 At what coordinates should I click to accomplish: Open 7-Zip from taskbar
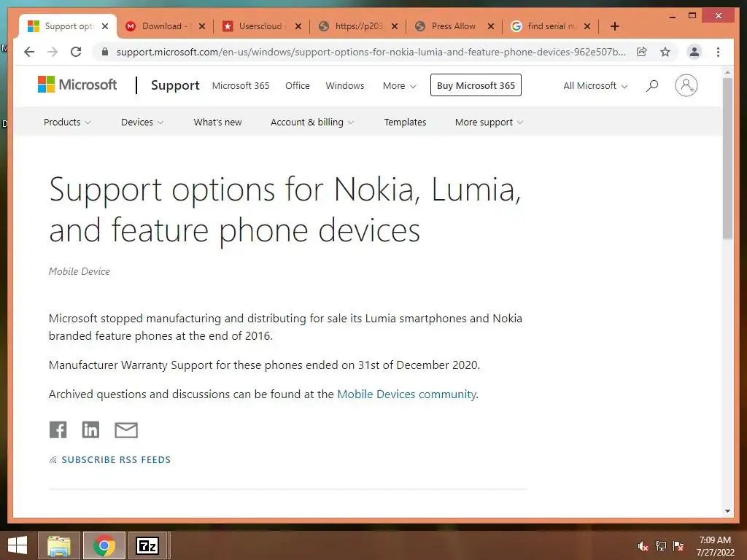147,545
